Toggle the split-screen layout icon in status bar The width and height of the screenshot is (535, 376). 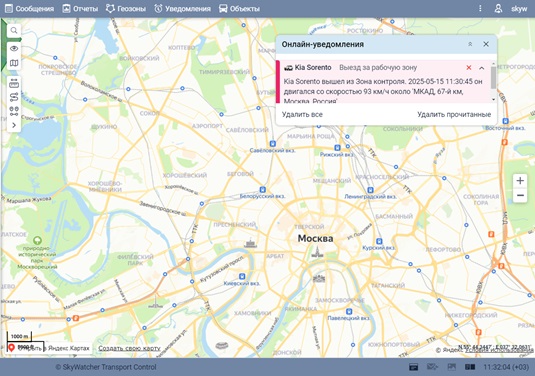pyautogui.click(x=470, y=367)
